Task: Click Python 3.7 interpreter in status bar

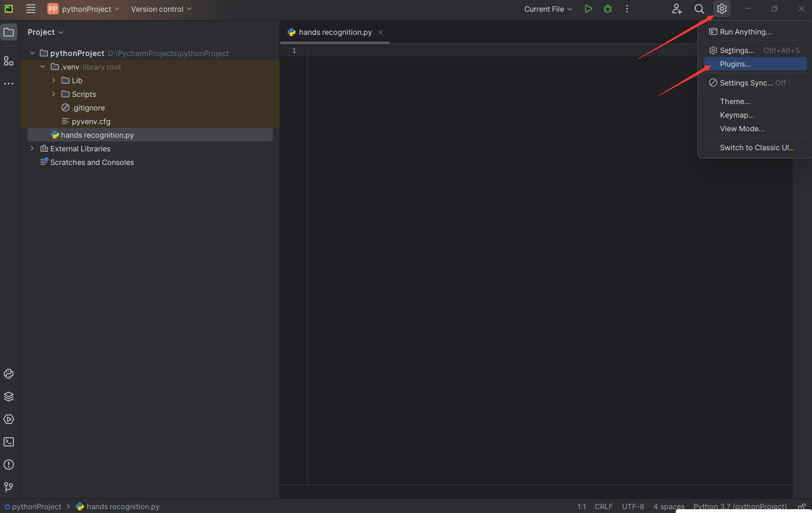Action: [740, 507]
